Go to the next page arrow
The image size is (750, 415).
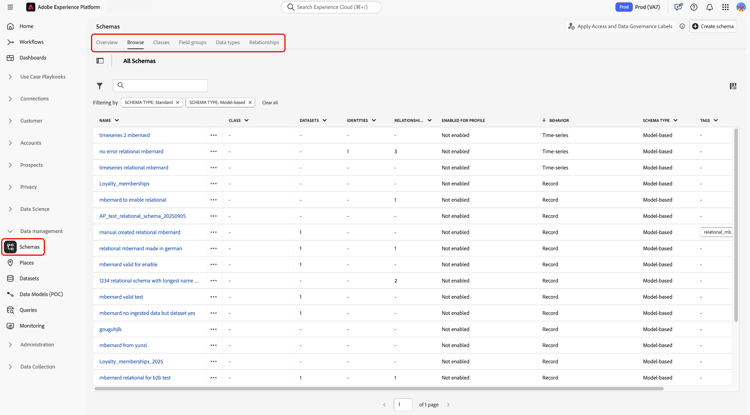(448, 404)
